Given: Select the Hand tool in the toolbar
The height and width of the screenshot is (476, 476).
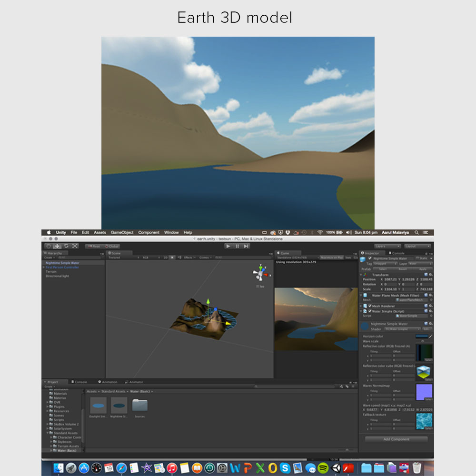Looking at the screenshot, I should click(x=48, y=246).
